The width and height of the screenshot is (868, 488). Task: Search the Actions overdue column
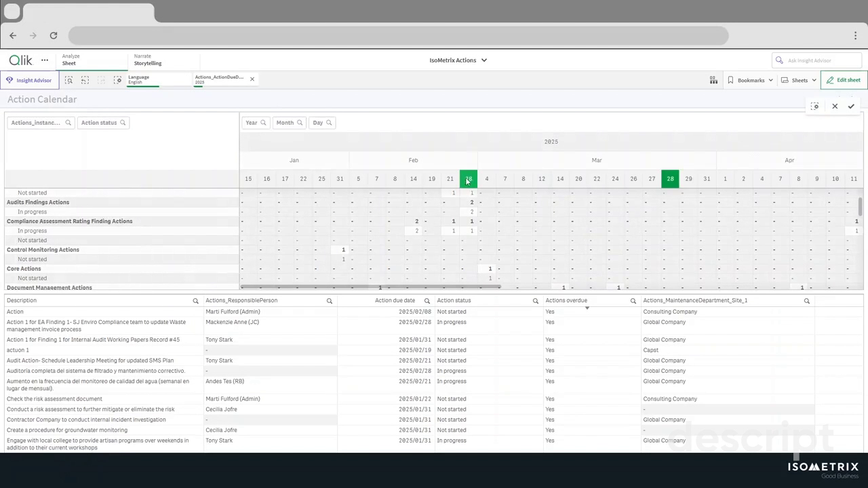[x=633, y=301]
